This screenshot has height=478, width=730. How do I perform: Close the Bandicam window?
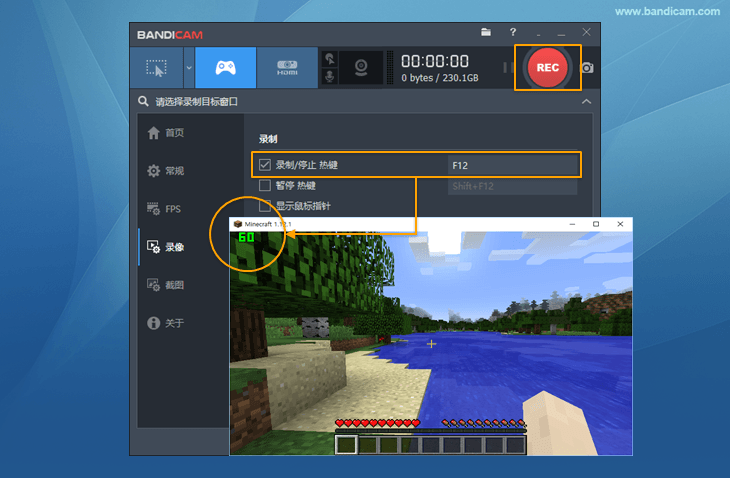point(586,32)
